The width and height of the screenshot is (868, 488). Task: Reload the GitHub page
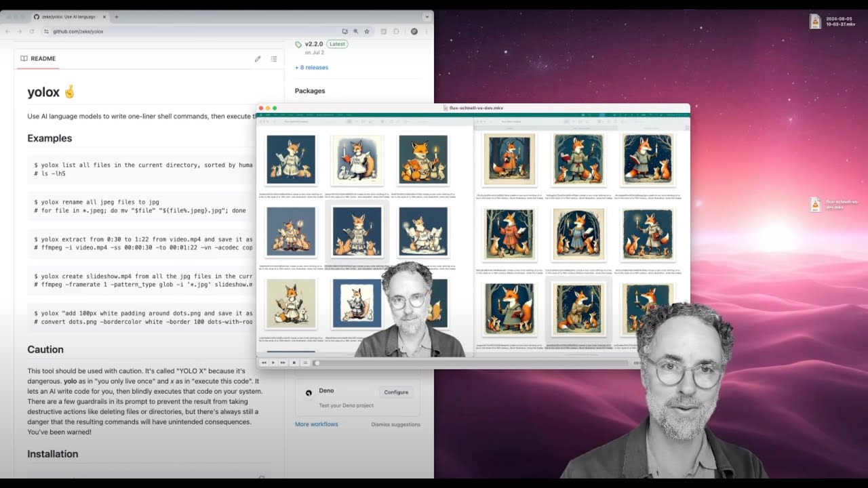(31, 31)
